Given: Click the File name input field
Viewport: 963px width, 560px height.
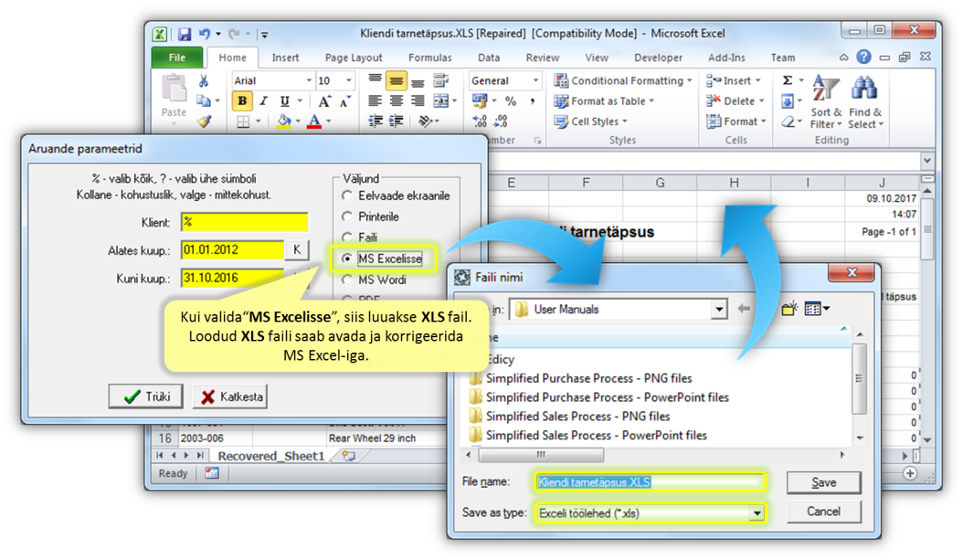Looking at the screenshot, I should point(650,482).
